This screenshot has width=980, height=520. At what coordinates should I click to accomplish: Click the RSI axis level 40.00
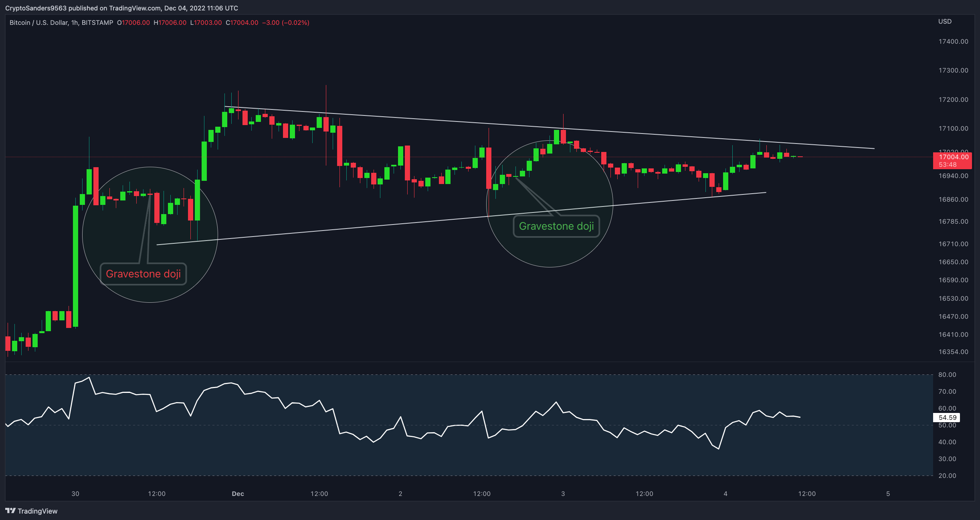coord(947,442)
